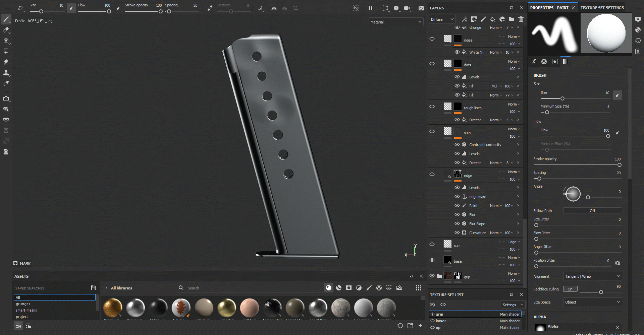The width and height of the screenshot is (644, 335).
Task: Turn off Backface culling
Action: [570, 288]
